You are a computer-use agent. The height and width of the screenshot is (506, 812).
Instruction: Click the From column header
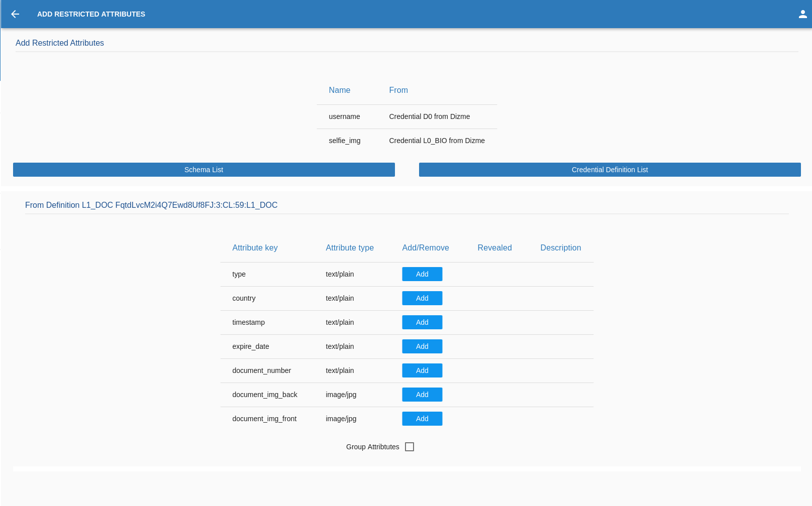click(x=398, y=90)
